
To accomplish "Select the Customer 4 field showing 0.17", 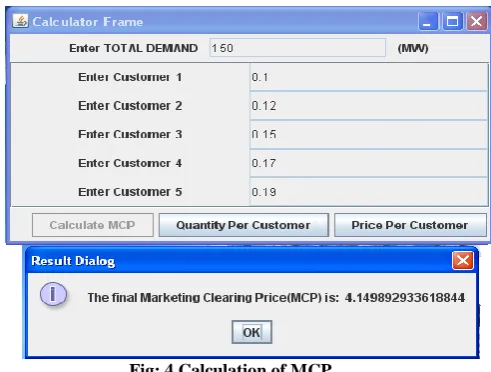I will click(x=369, y=163).
